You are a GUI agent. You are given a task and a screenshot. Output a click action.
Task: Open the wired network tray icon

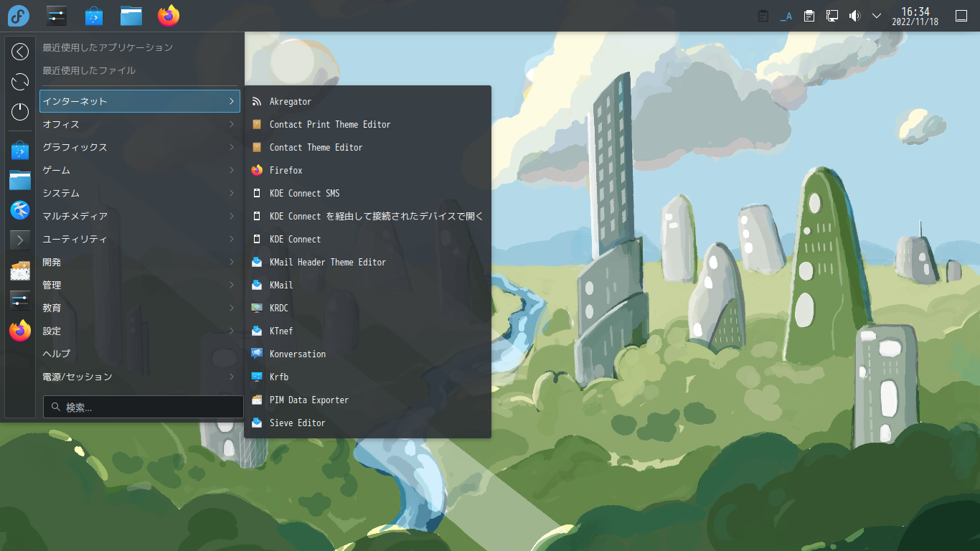point(832,16)
